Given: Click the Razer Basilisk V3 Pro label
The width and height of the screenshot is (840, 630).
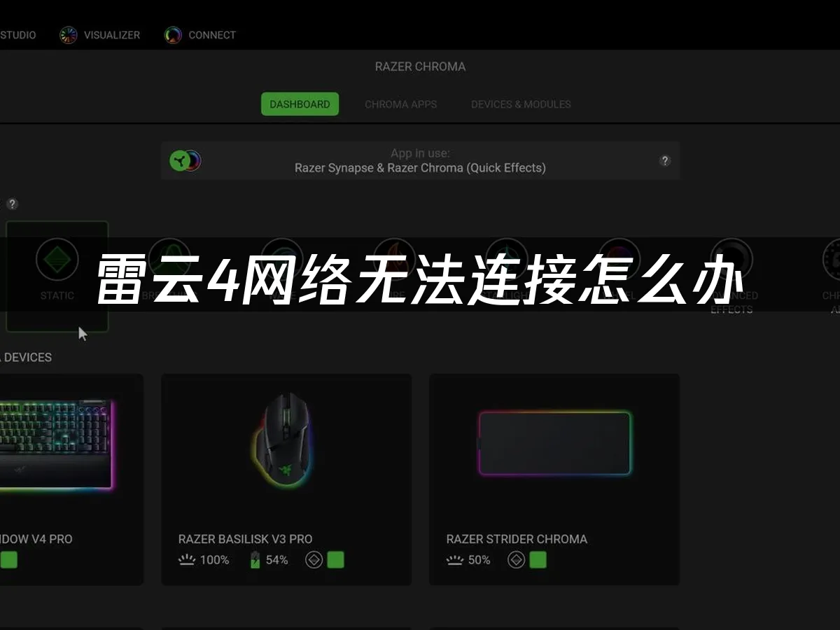Looking at the screenshot, I should [x=245, y=539].
